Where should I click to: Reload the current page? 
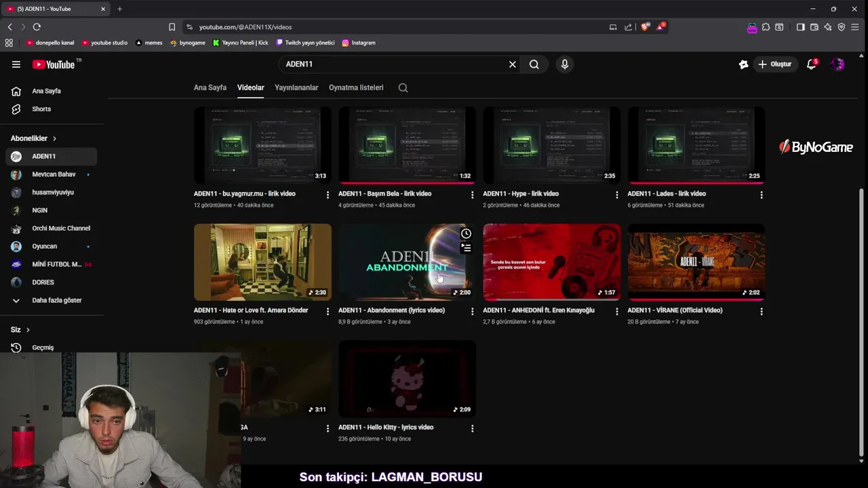tap(37, 27)
